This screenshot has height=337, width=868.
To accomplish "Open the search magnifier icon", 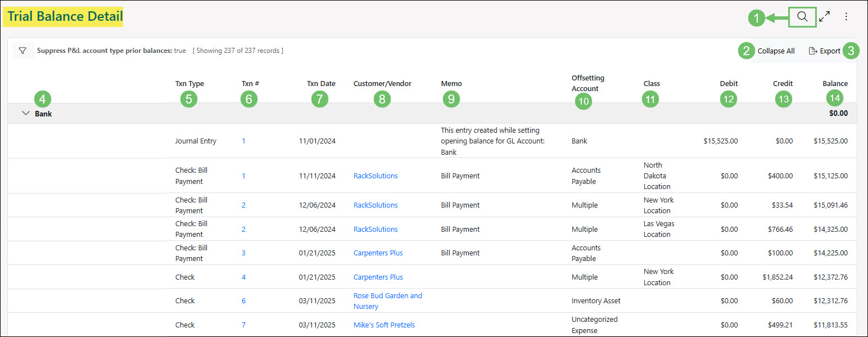I will coord(802,17).
